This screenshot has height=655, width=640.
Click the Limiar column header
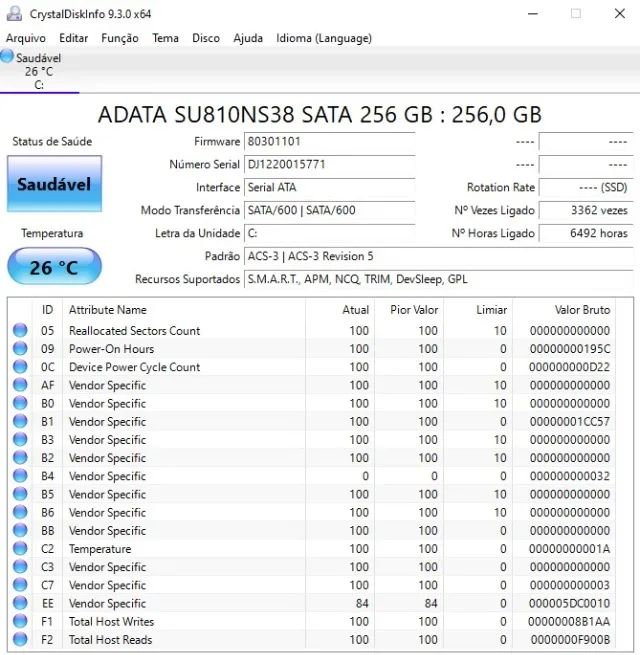pyautogui.click(x=478, y=310)
